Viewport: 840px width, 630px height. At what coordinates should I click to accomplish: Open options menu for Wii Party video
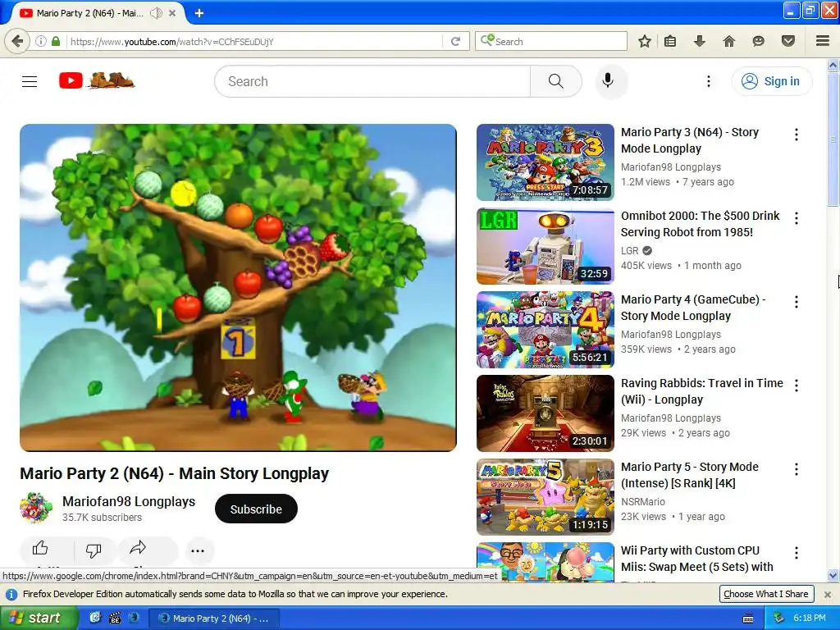pyautogui.click(x=797, y=552)
